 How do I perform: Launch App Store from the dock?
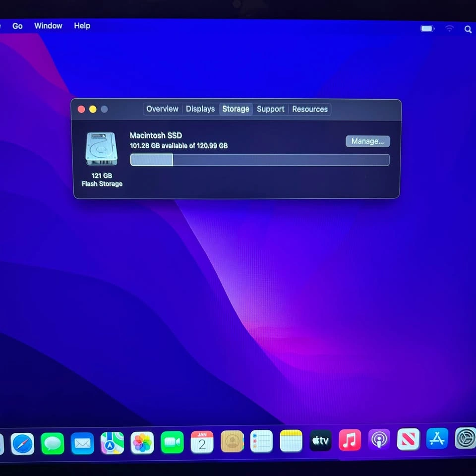pos(437,438)
